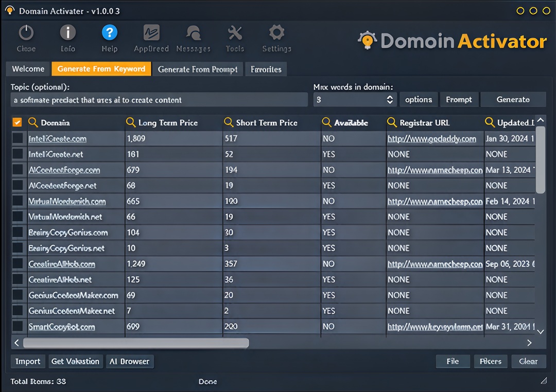
Task: Open the Messages chat icon
Action: (193, 33)
